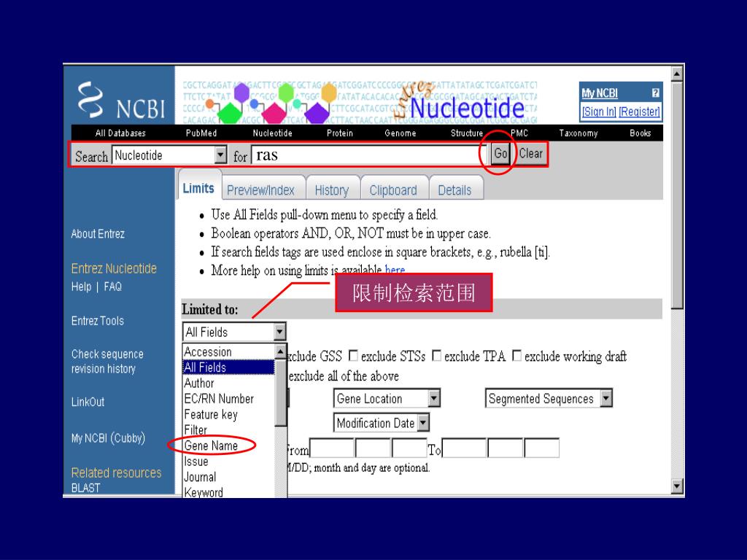This screenshot has width=747, height=560.
Task: Open My NCBI (Cubby) sidebar link
Action: point(108,438)
